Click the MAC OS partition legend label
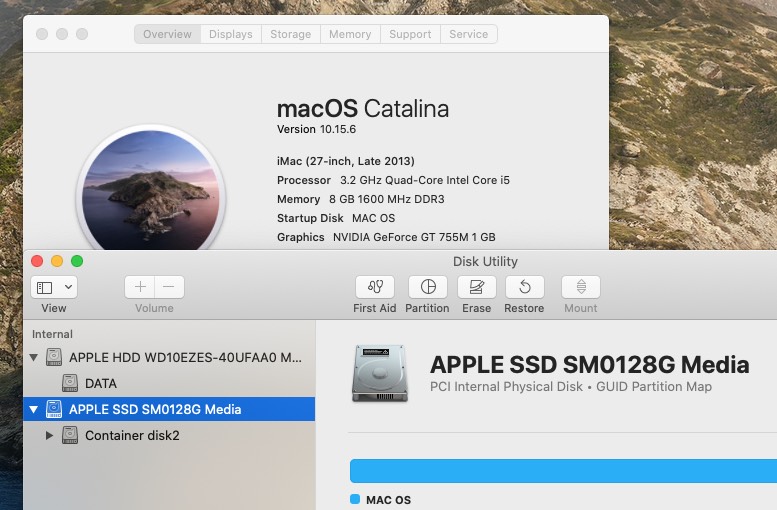The height and width of the screenshot is (510, 777). pos(388,500)
